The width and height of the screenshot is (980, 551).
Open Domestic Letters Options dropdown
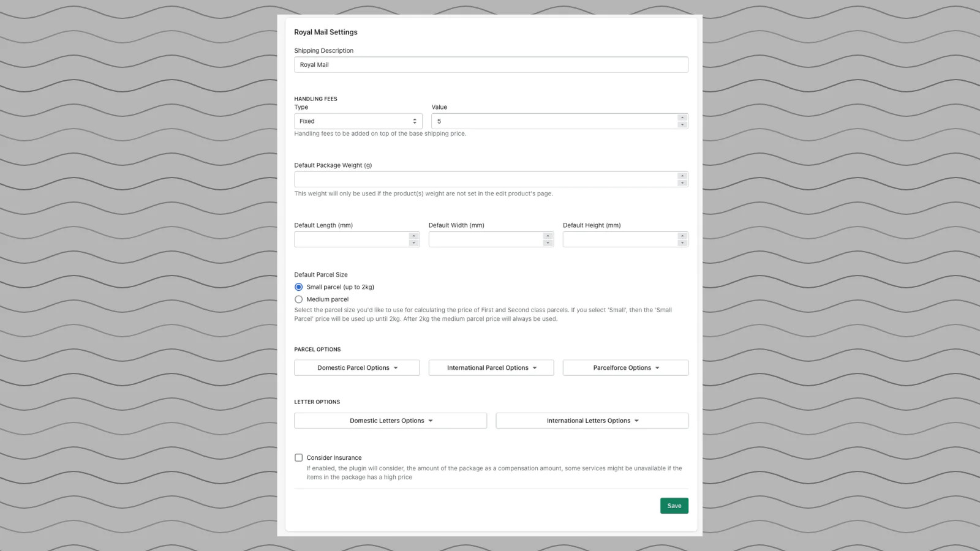click(x=390, y=421)
